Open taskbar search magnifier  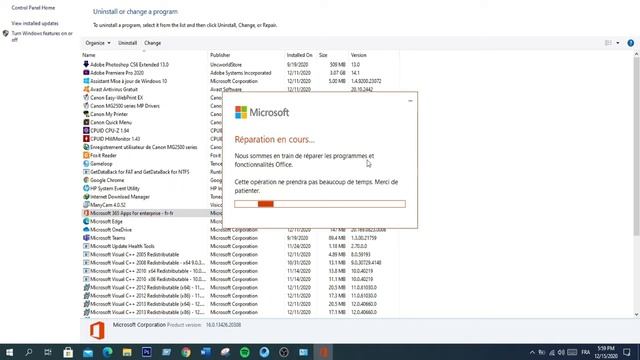point(29,352)
